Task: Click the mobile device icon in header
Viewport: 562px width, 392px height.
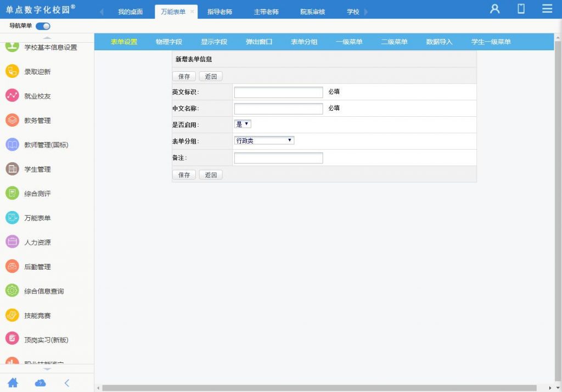Action: [x=521, y=9]
